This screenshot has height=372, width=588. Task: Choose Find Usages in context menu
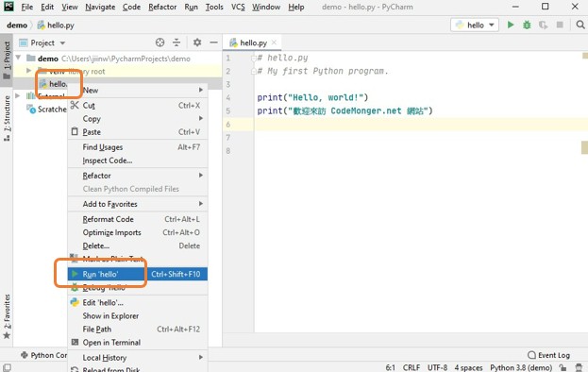click(x=138, y=147)
